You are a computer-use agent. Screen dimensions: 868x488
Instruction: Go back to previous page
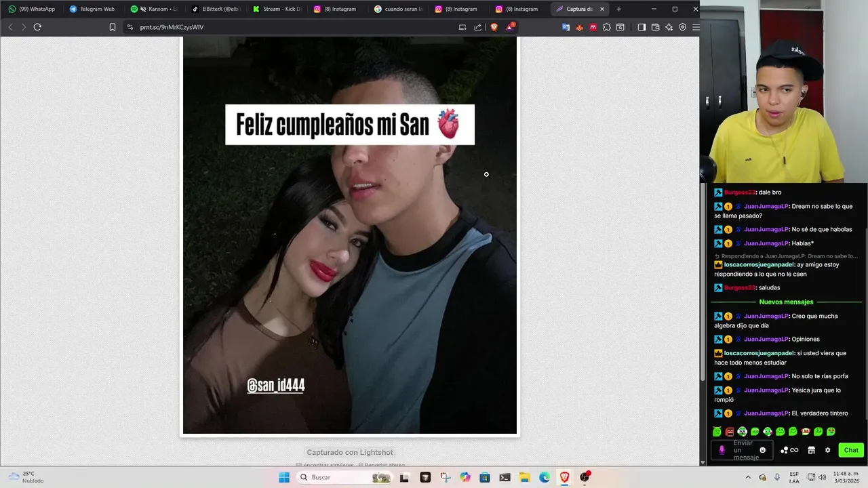10,27
